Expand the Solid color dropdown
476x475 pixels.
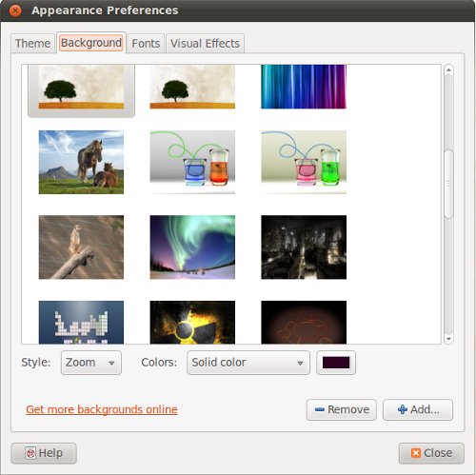pyautogui.click(x=248, y=363)
